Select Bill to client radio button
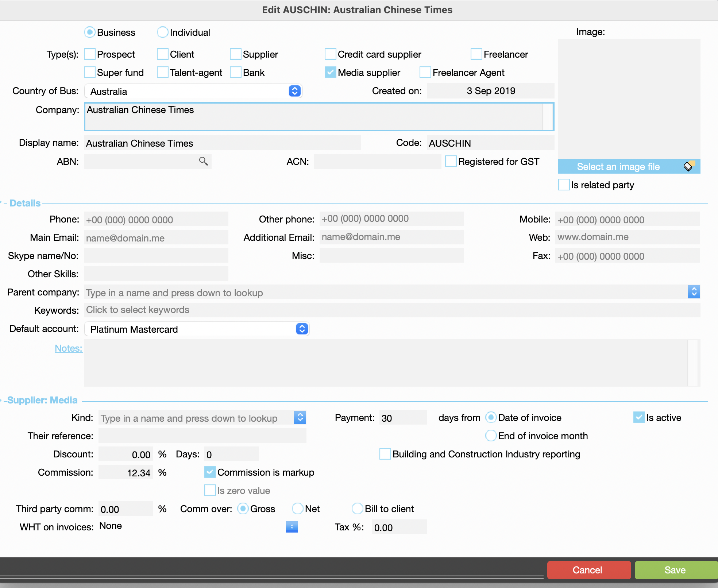Screen dimensions: 718x588 pos(358,508)
